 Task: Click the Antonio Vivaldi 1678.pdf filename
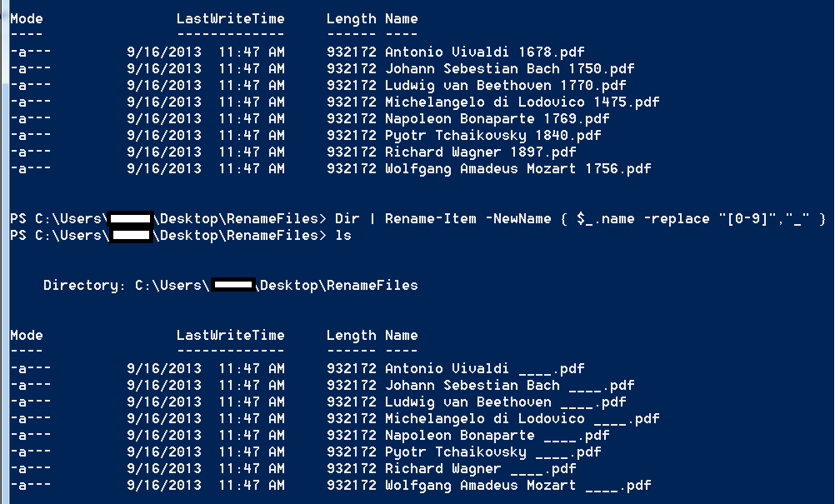485,52
